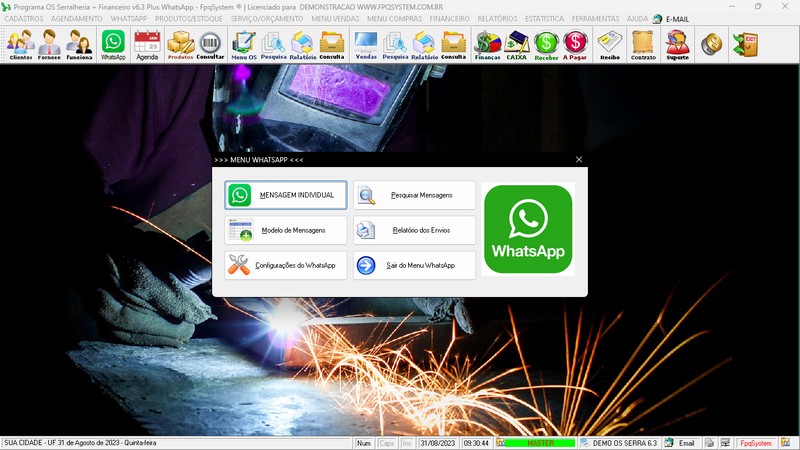Click the MENSAGEM INDIVIDUAL button
The image size is (800, 450).
pyautogui.click(x=286, y=195)
